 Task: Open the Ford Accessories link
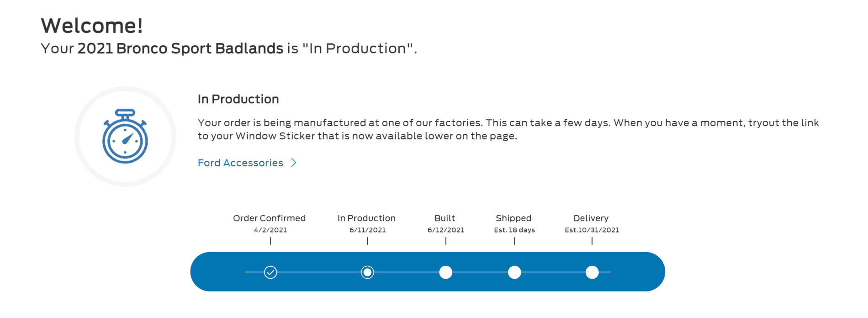point(240,163)
